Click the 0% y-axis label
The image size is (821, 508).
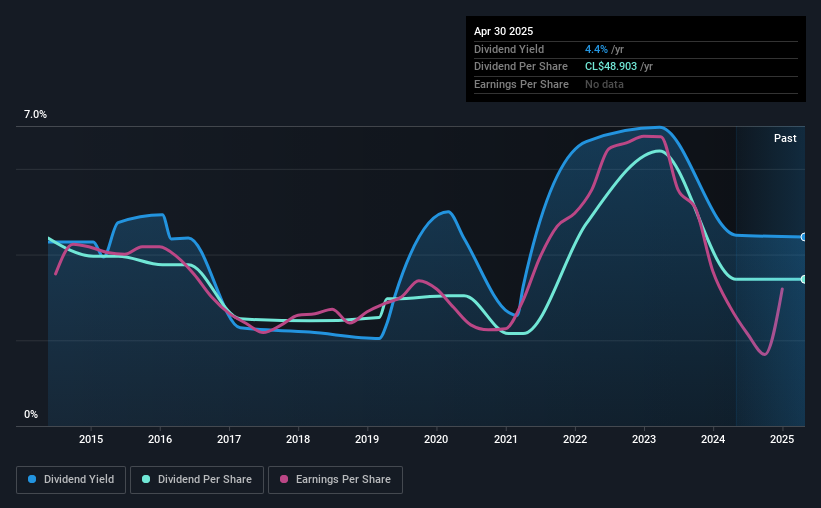tap(31, 414)
